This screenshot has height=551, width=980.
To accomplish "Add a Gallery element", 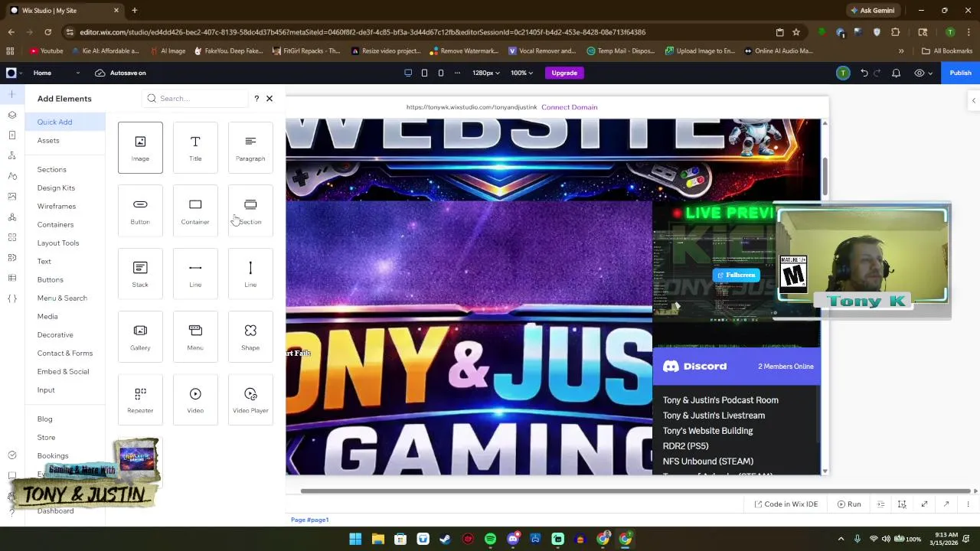I will pyautogui.click(x=140, y=337).
